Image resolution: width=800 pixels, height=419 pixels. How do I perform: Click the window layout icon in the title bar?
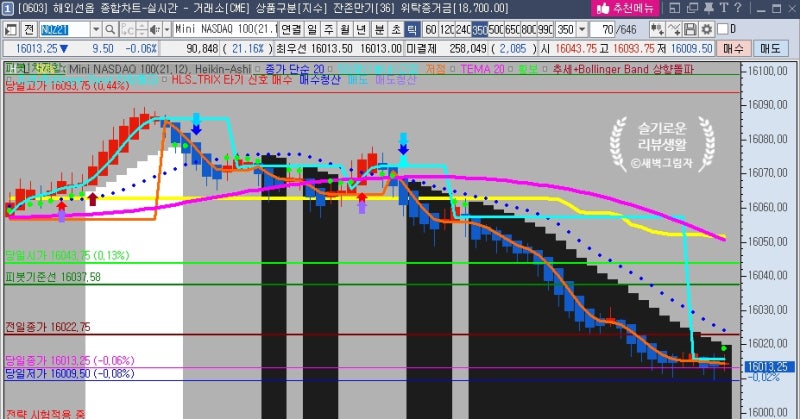674,8
